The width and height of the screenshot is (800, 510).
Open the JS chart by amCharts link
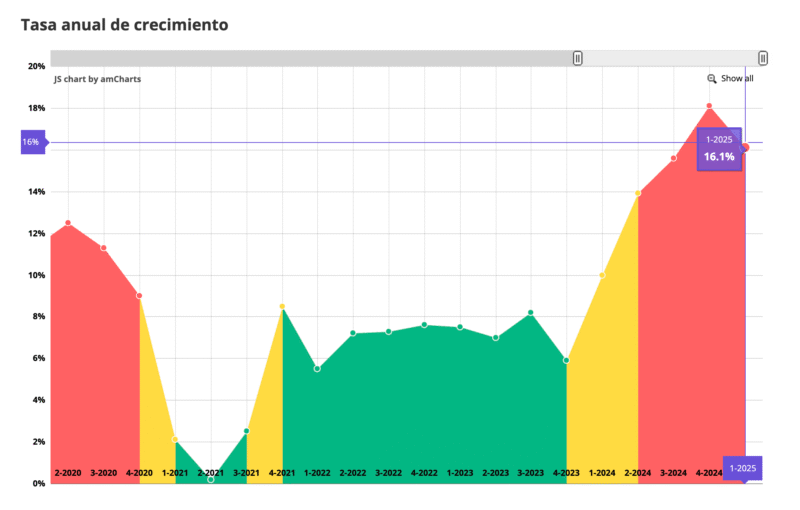[97, 78]
